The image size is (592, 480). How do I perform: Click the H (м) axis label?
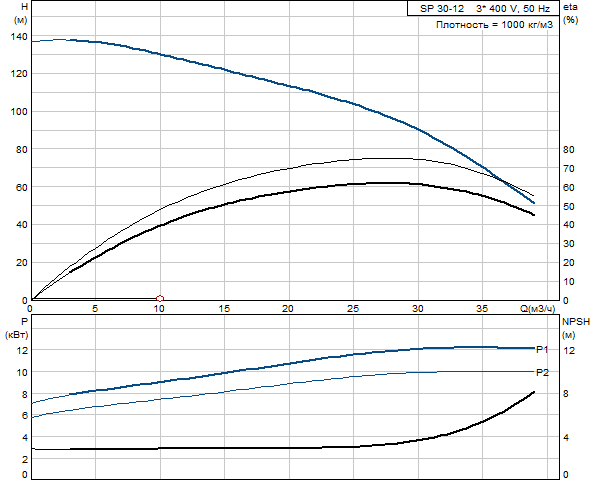[x=21, y=13]
